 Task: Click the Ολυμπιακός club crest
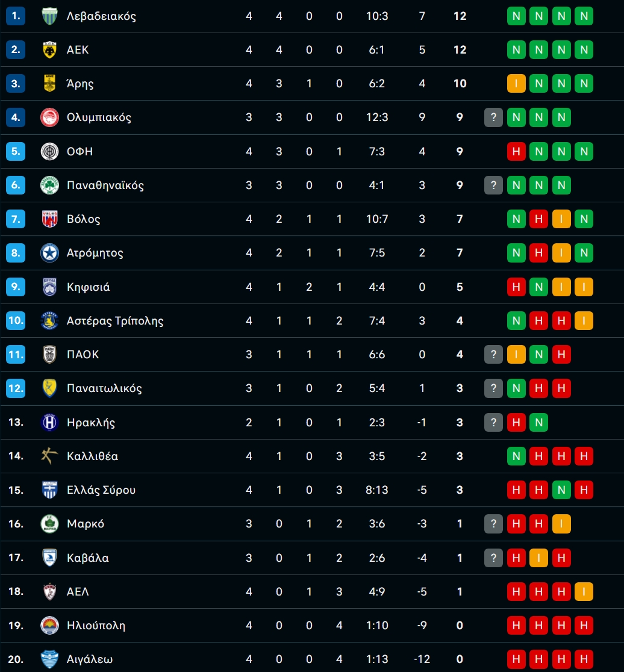click(x=49, y=117)
